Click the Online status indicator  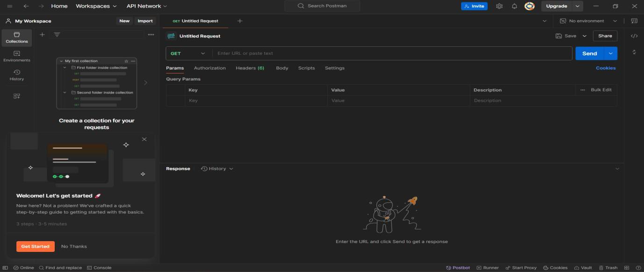(23, 268)
